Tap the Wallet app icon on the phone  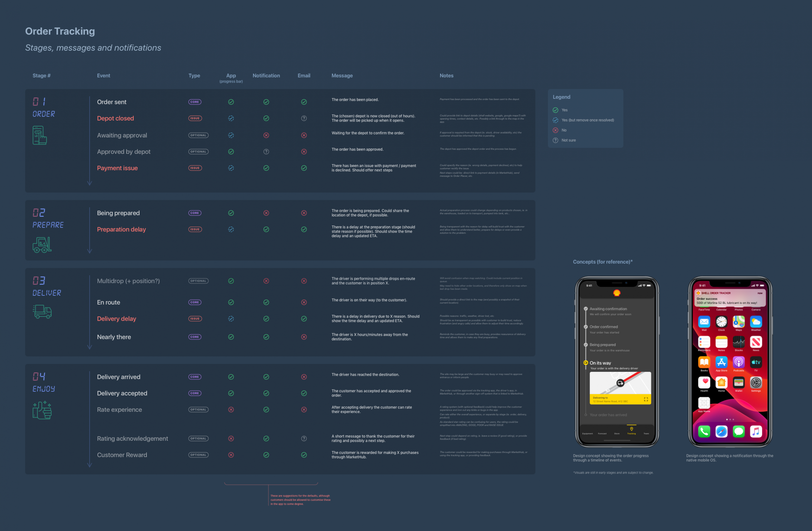(x=738, y=382)
